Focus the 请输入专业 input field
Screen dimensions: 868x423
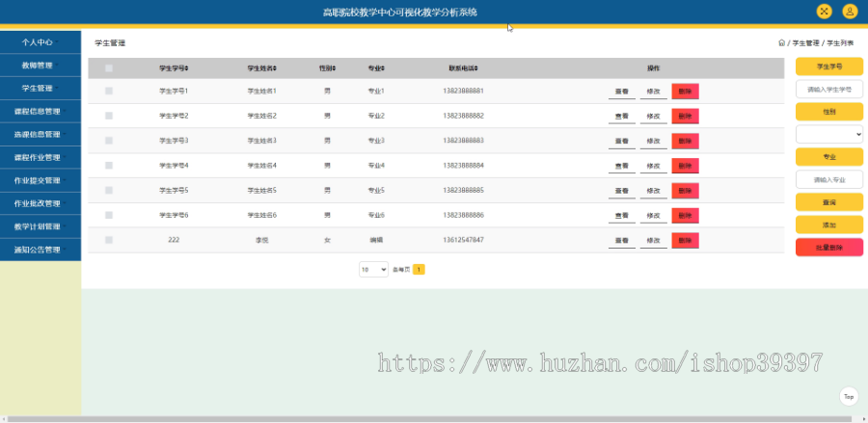(829, 180)
